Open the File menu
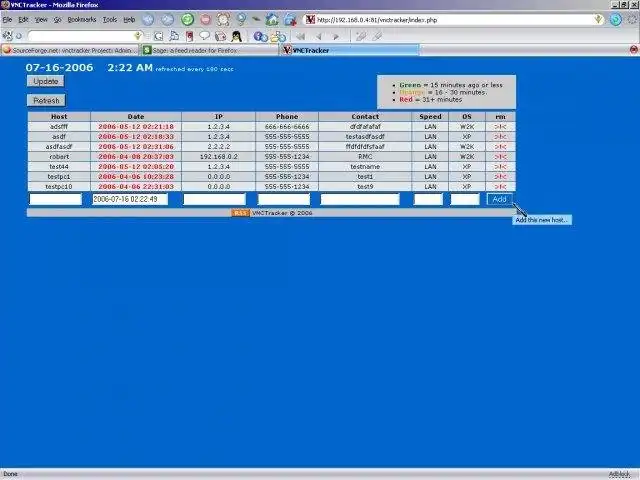 click(7, 20)
